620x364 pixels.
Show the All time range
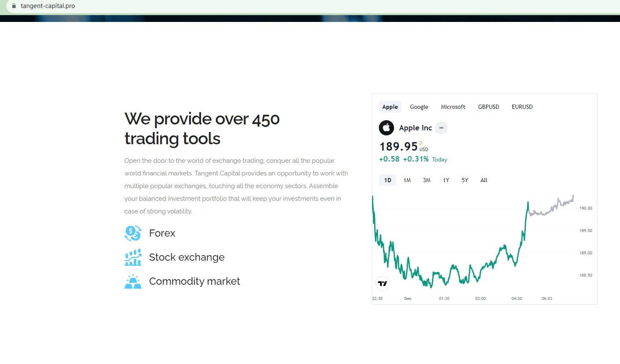[x=484, y=180]
